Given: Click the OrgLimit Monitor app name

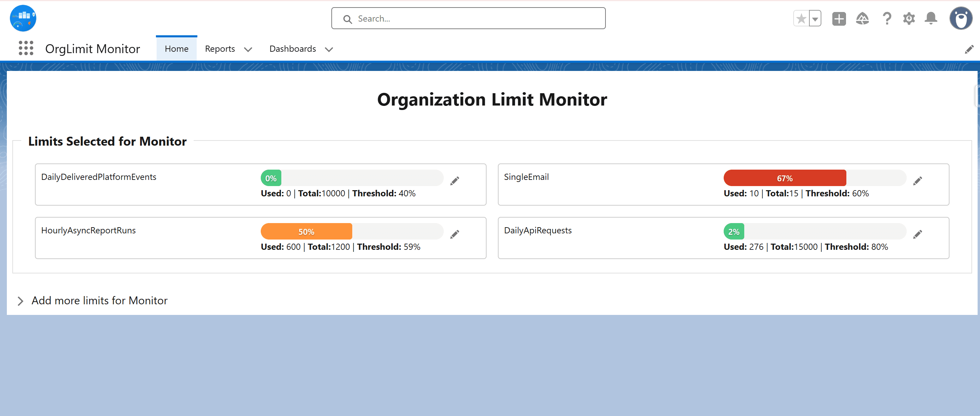Looking at the screenshot, I should (93, 49).
